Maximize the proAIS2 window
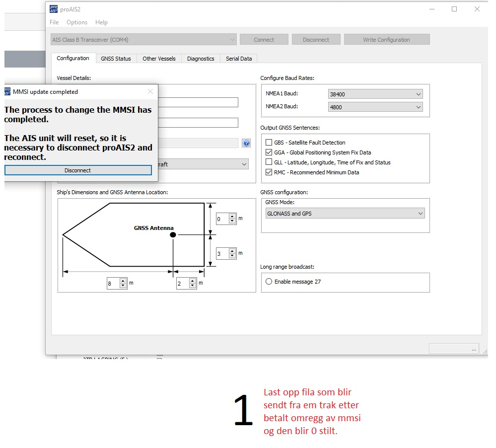 (x=454, y=9)
